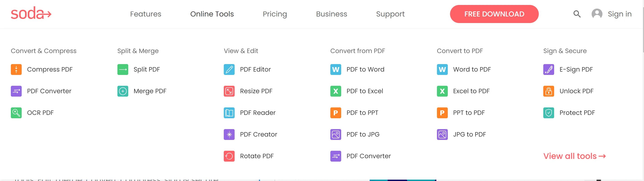Click the Sign in link
This screenshot has height=181, width=644.
(619, 14)
